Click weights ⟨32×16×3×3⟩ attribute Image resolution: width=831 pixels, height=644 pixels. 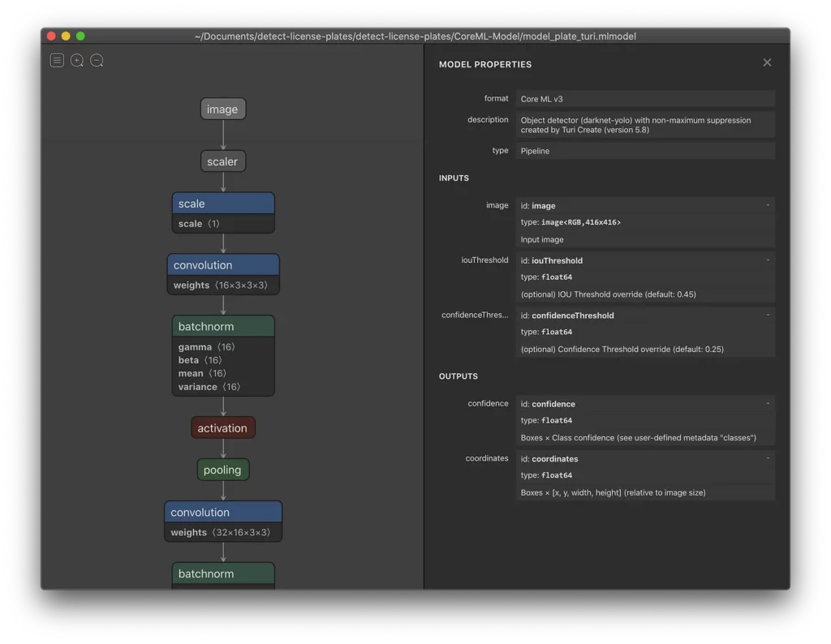click(220, 532)
